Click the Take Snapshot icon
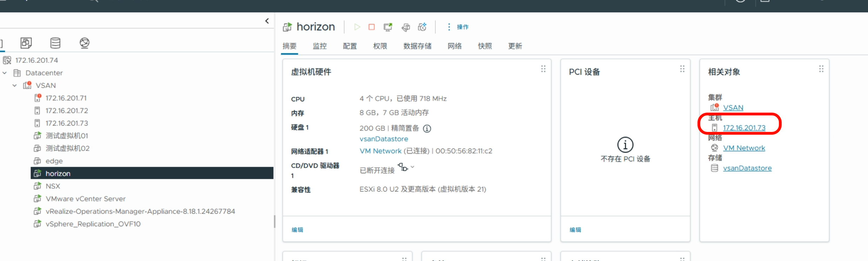Image resolution: width=868 pixels, height=261 pixels. (x=422, y=27)
